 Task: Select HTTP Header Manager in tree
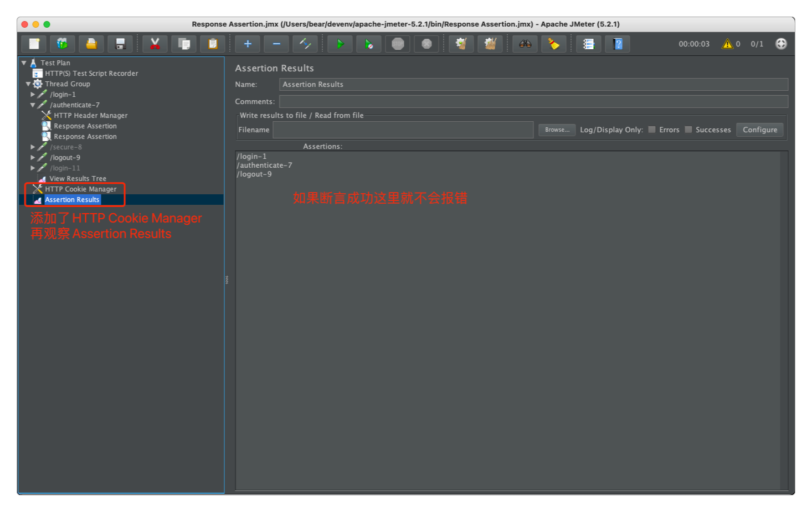pyautogui.click(x=91, y=116)
